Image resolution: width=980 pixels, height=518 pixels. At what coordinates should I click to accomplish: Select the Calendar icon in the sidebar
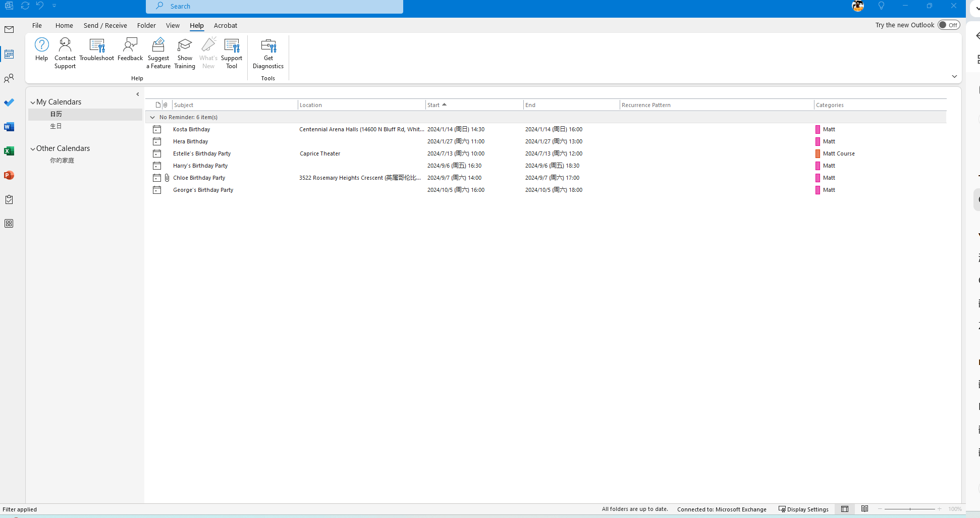pos(9,54)
